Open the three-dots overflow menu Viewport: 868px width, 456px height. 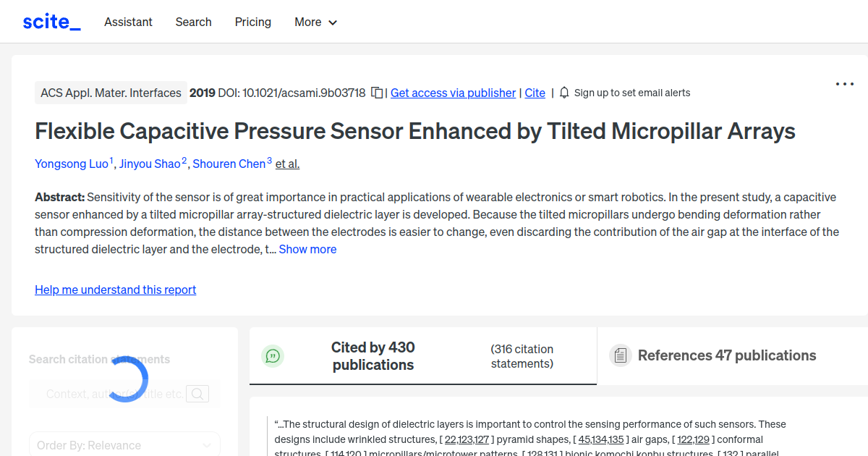pos(844,84)
